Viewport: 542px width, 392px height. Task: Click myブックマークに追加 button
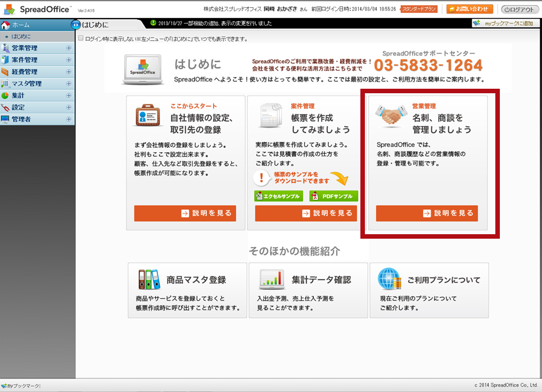(x=505, y=24)
